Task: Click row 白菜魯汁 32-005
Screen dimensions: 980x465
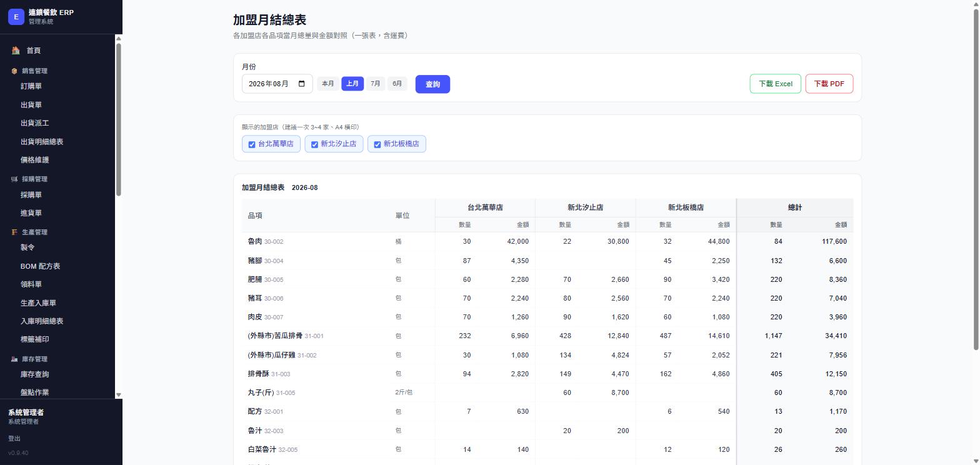Action: click(547, 449)
